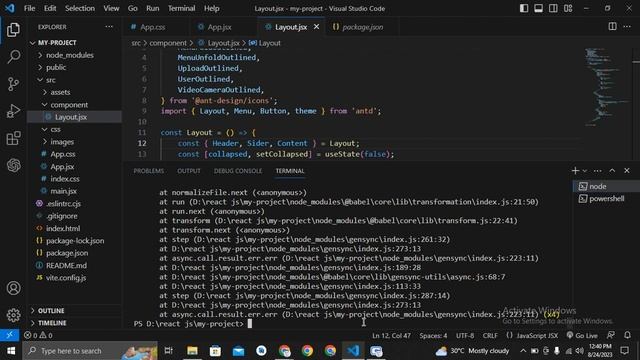Open package-lock.json in the explorer
The height and width of the screenshot is (360, 640).
pos(74,241)
